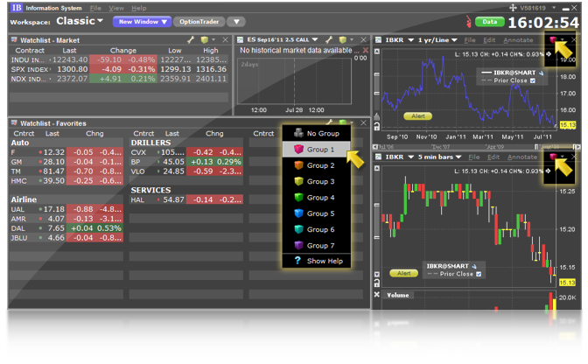Remove the Volume sub-chart with X icon
The height and width of the screenshot is (364, 588).
tap(377, 295)
